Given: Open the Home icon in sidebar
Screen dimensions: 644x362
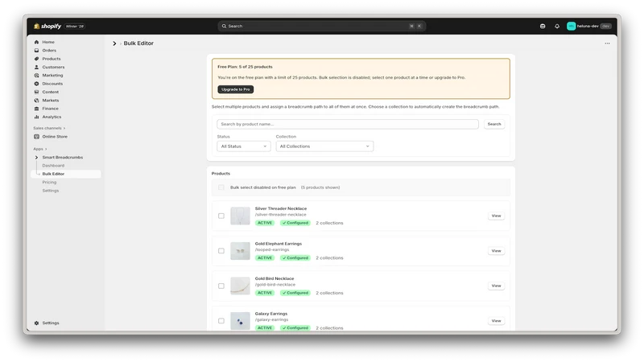Looking at the screenshot, I should [x=36, y=42].
